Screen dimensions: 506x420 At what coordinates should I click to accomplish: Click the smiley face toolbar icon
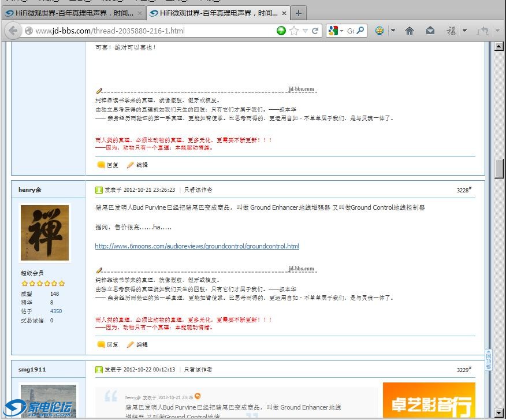[380, 31]
